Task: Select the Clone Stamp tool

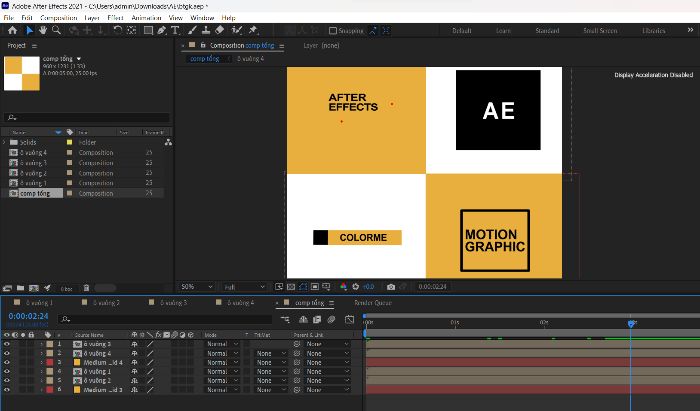Action: click(206, 30)
